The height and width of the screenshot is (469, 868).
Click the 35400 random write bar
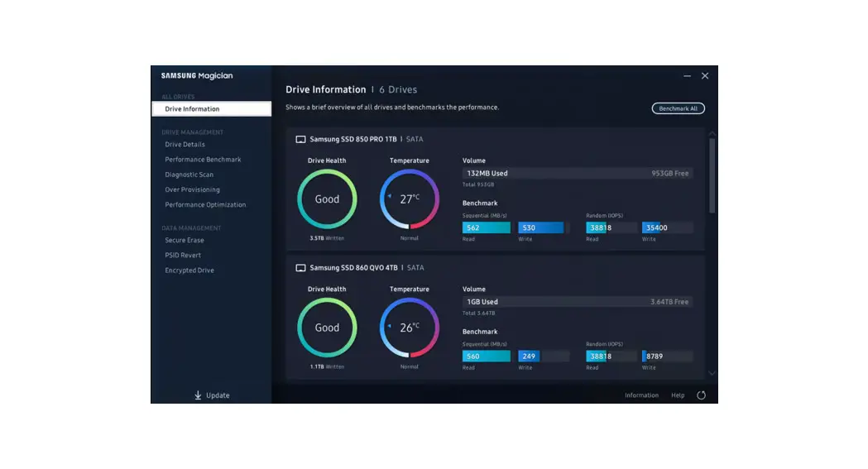point(667,227)
